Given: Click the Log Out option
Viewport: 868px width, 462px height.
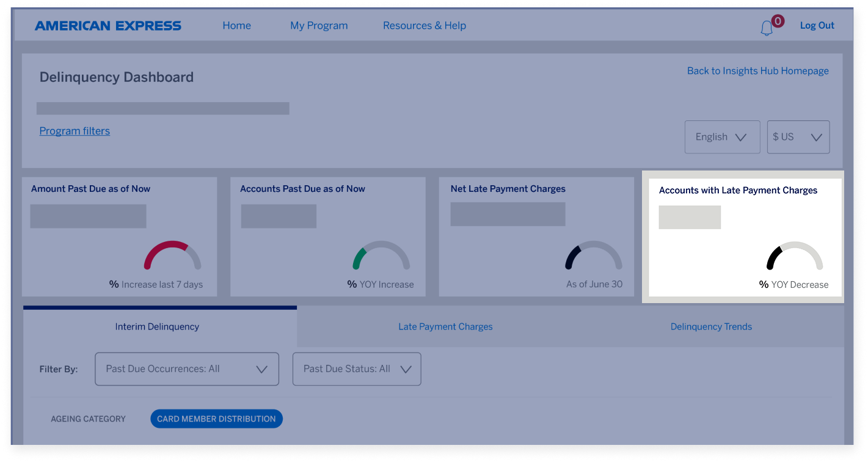Looking at the screenshot, I should click(817, 26).
